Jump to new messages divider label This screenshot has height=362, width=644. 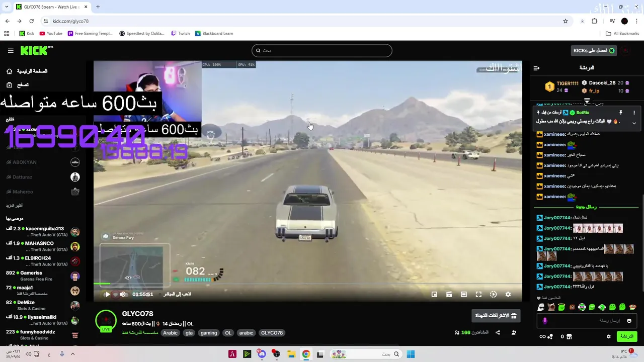(586, 207)
